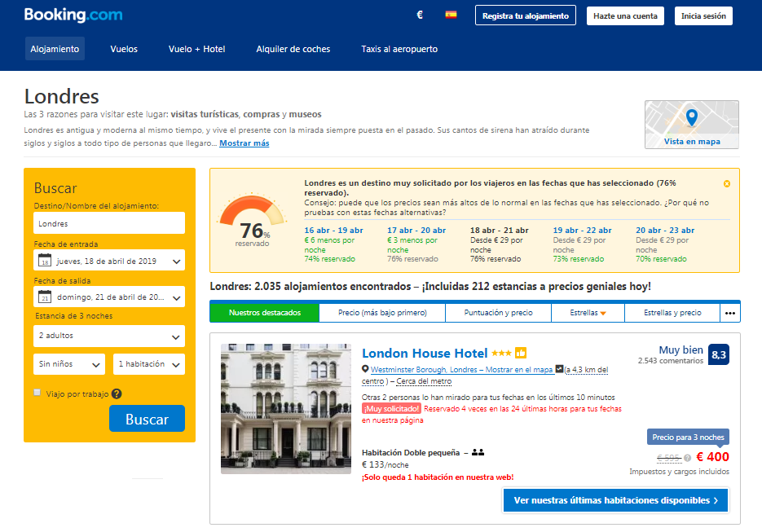
Task: Click the check-in calendar icon
Action: point(45,261)
